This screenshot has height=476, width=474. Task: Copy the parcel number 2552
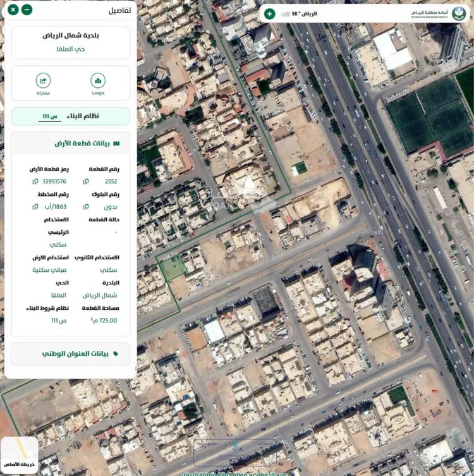coord(86,181)
